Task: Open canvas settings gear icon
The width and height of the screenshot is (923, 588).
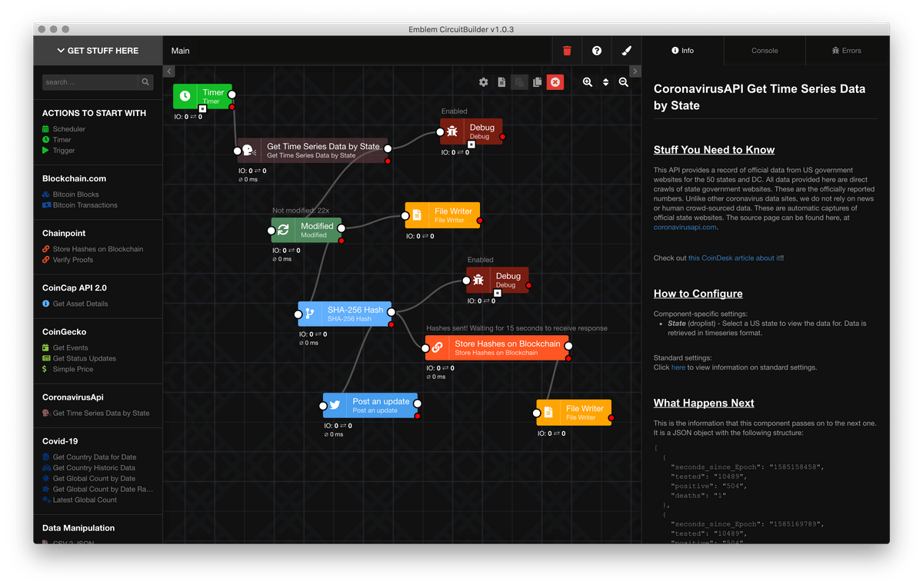Action: click(x=484, y=82)
